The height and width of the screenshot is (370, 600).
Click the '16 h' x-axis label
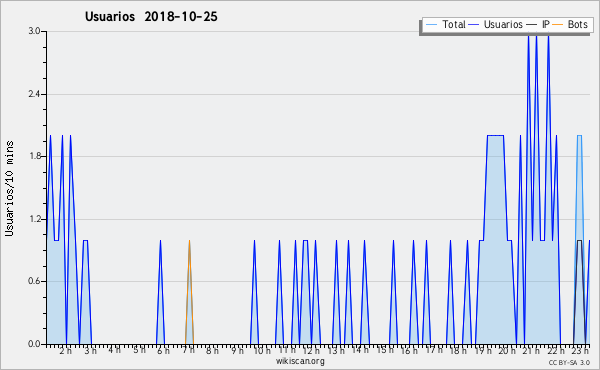[x=409, y=351]
